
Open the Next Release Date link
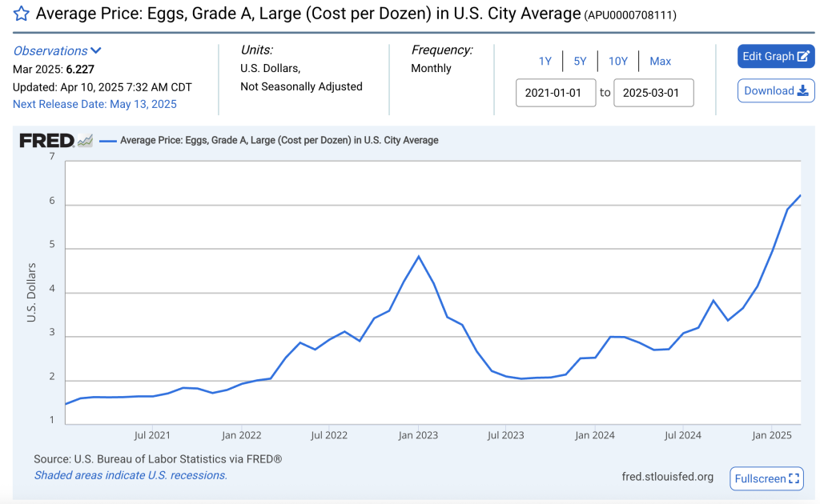pyautogui.click(x=94, y=104)
